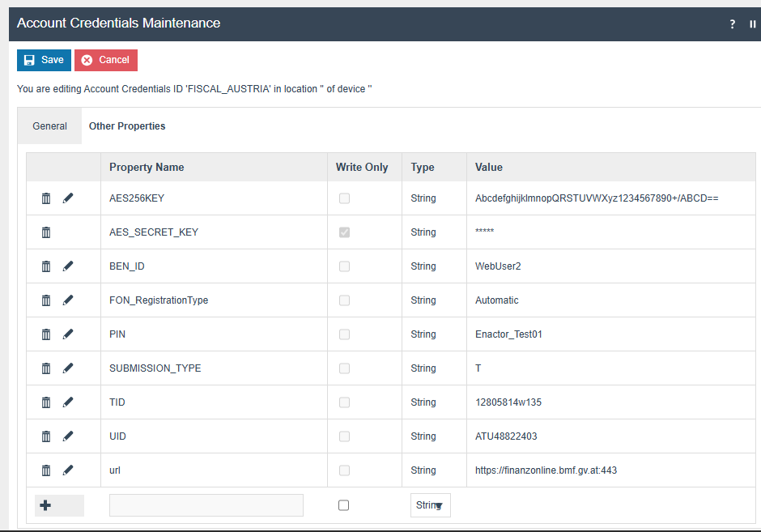761x532 pixels.
Task: Open the help question mark icon
Action: [x=733, y=24]
